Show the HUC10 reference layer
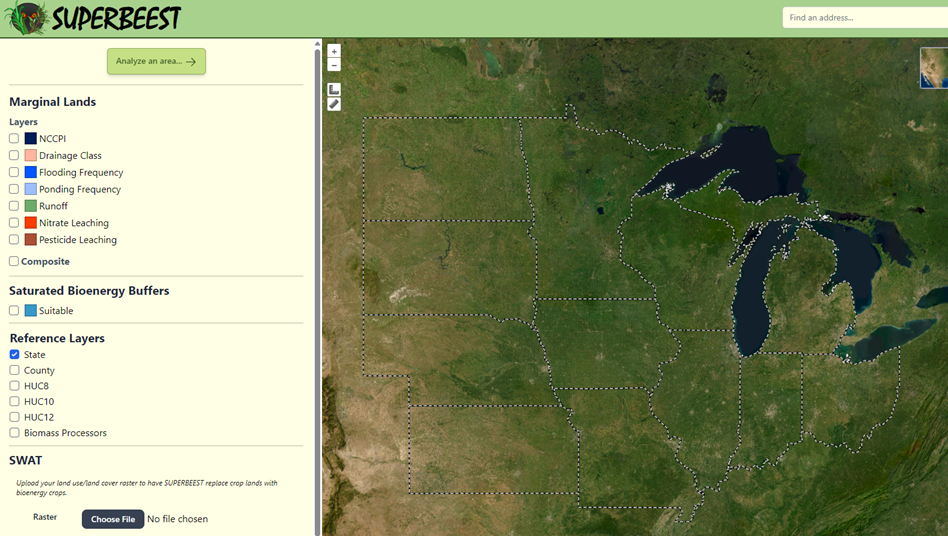948x536 pixels. [x=15, y=401]
